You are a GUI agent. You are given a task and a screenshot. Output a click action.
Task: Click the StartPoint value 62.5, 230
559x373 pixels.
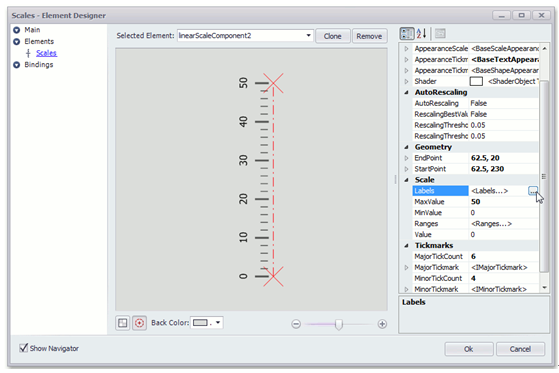tap(487, 169)
